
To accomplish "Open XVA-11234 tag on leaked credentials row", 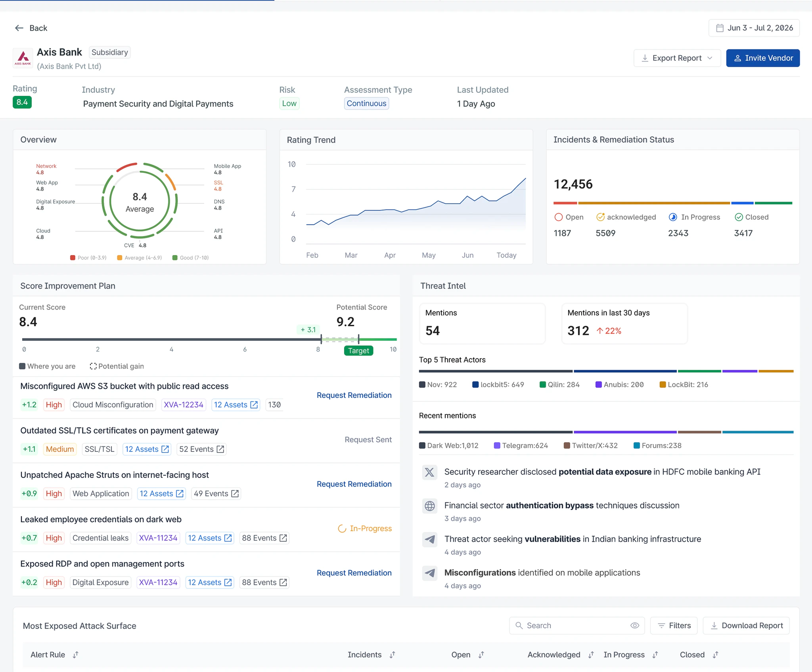I will 158,538.
